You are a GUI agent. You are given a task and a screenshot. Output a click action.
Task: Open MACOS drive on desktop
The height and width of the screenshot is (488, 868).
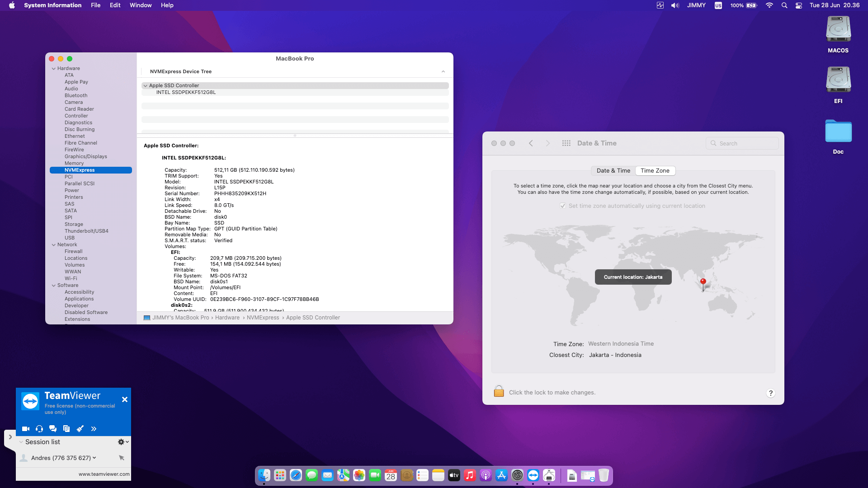coord(838,34)
